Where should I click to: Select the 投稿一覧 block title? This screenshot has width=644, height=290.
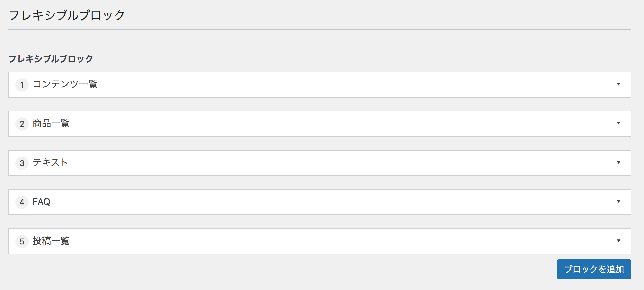pyautogui.click(x=51, y=241)
